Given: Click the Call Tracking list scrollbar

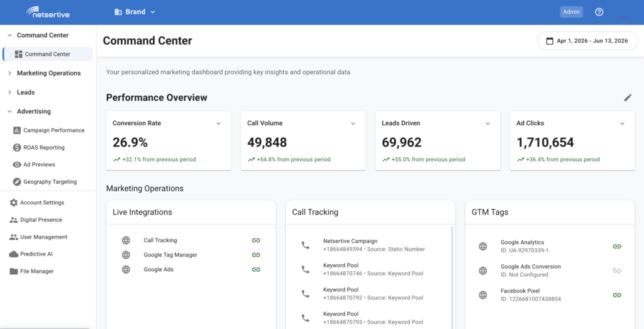Looking at the screenshot, I should click(453, 277).
